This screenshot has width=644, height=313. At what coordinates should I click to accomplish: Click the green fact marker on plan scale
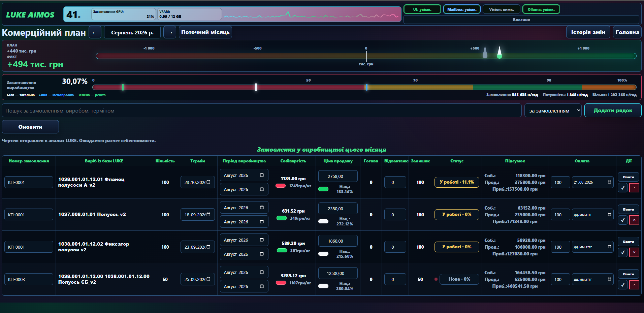500,53
